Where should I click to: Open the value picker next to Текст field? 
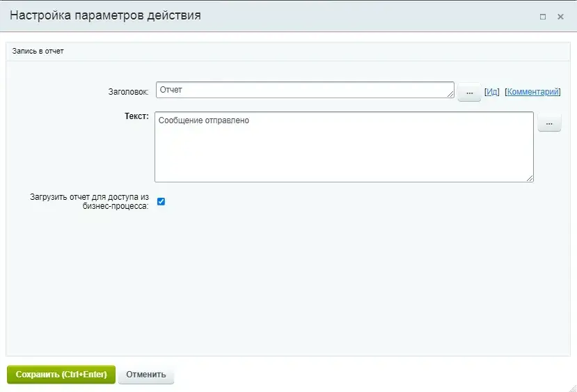point(549,123)
